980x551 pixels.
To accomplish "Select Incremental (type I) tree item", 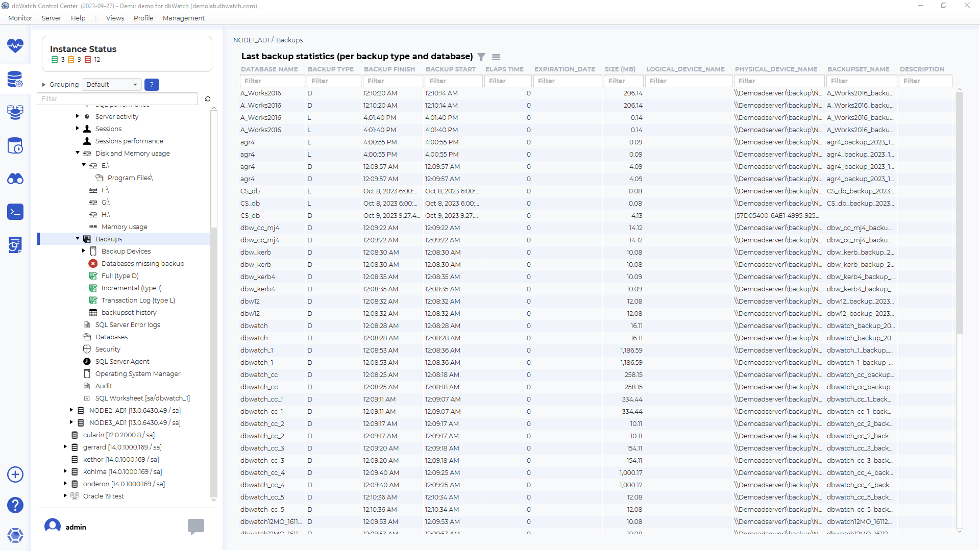I will point(132,288).
